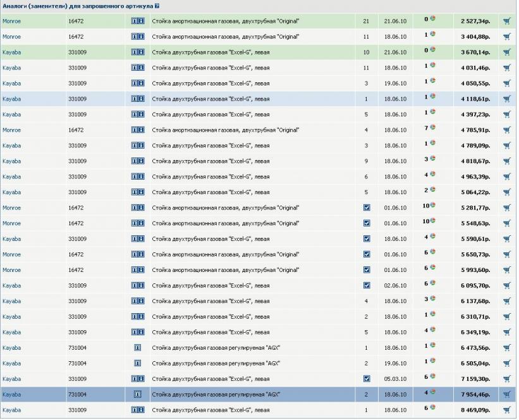The width and height of the screenshot is (519, 420).
Task: Click the checkmark in the 5 281,77р. row
Action: 366,207
